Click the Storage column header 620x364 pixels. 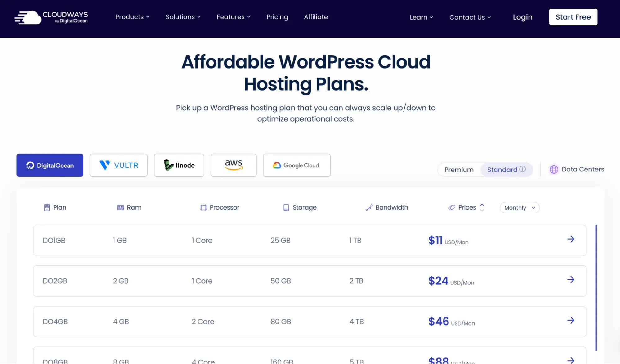pos(300,207)
